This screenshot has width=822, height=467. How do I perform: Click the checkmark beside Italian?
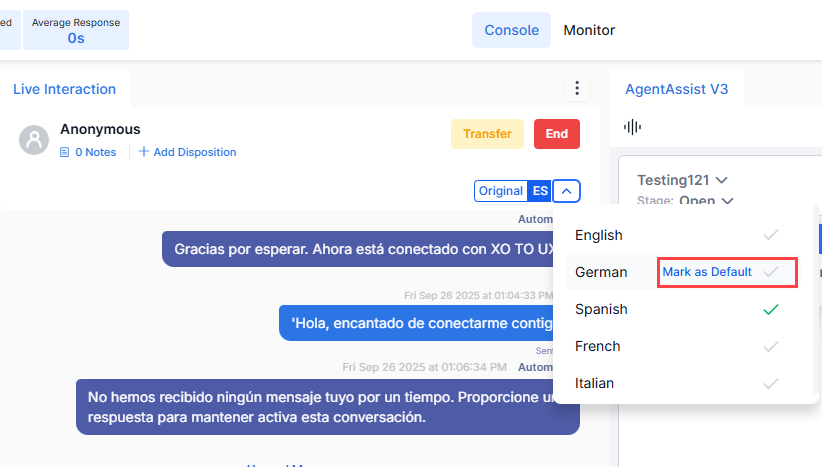click(769, 384)
